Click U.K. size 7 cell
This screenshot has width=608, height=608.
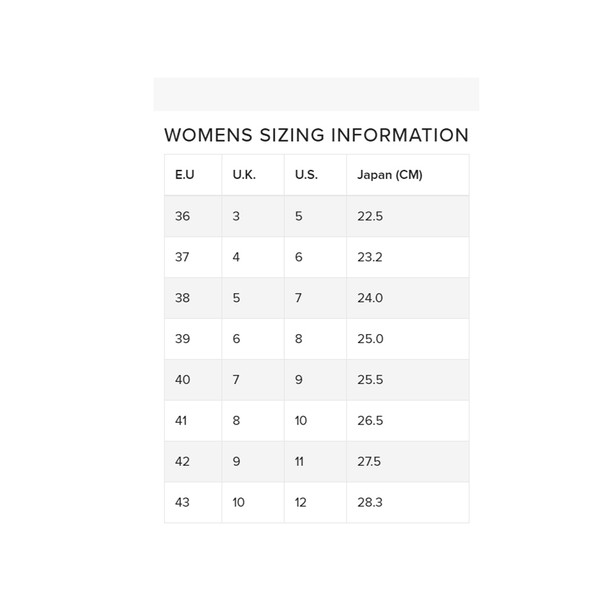[x=236, y=380]
